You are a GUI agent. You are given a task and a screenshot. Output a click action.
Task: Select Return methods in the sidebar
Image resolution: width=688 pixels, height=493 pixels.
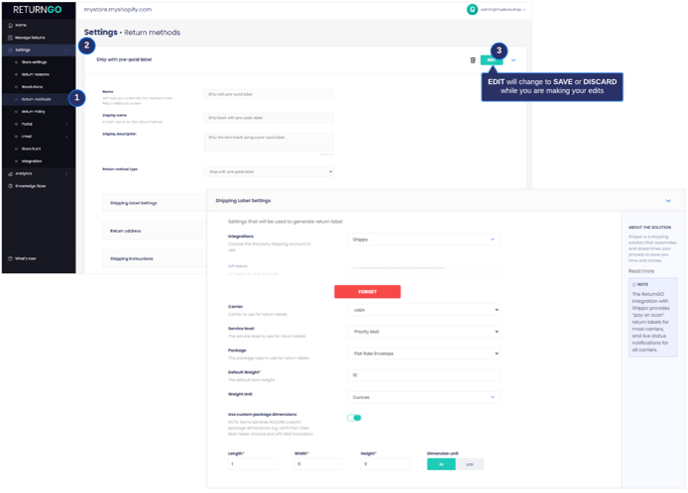[x=36, y=99]
